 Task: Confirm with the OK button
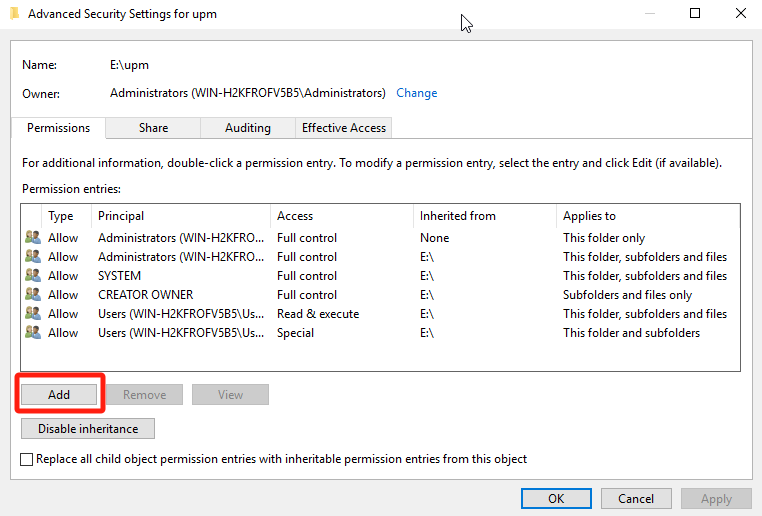pyautogui.click(x=556, y=498)
